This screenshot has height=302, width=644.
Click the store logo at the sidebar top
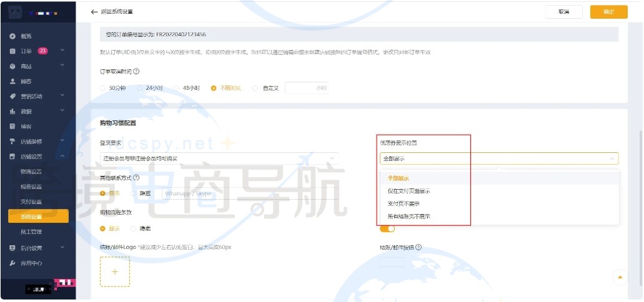[x=15, y=12]
